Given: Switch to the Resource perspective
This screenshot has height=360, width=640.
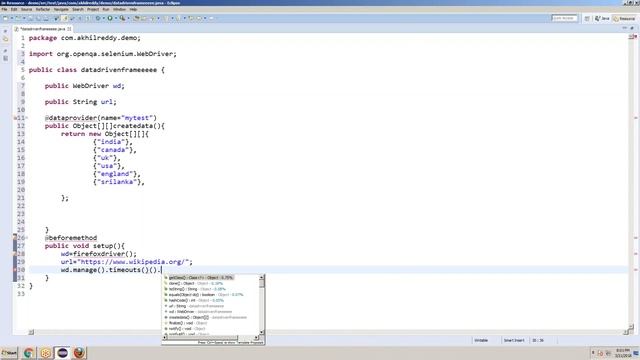Looking at the screenshot, I should coord(624,18).
